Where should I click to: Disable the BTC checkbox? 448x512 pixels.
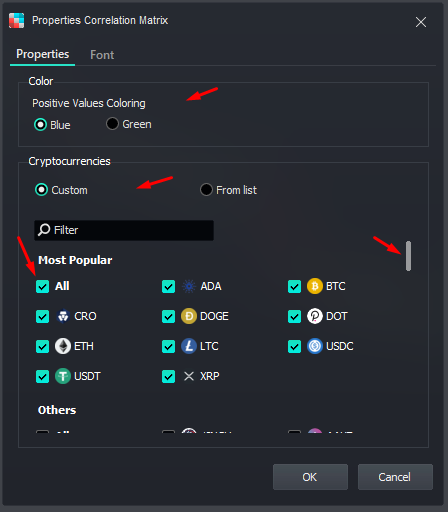tap(294, 286)
